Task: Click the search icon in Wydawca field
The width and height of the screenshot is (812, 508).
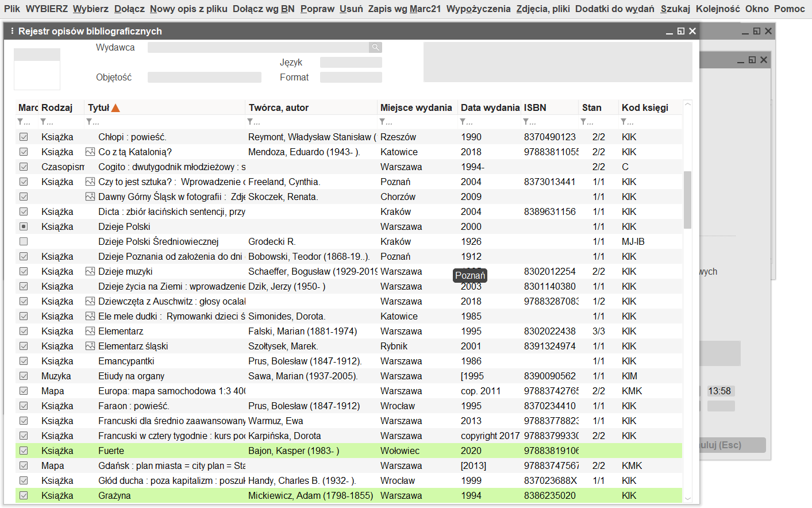Action: [375, 47]
